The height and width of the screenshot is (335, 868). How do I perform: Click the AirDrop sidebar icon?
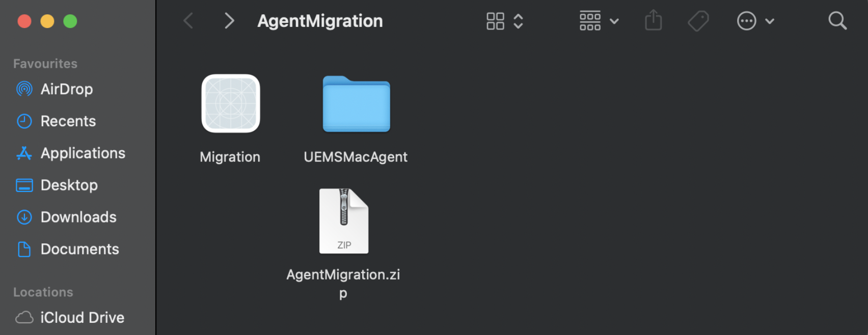coord(24,89)
